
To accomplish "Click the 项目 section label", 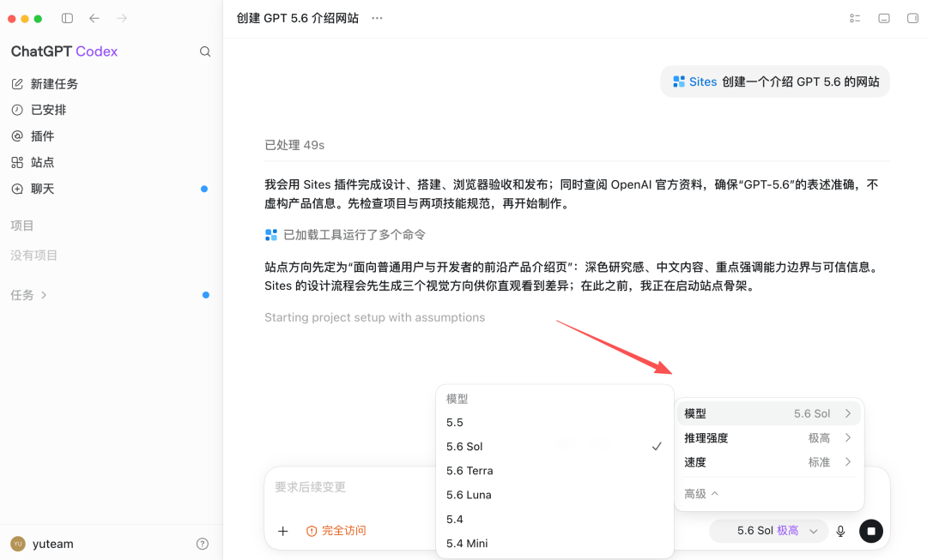I will click(x=21, y=226).
